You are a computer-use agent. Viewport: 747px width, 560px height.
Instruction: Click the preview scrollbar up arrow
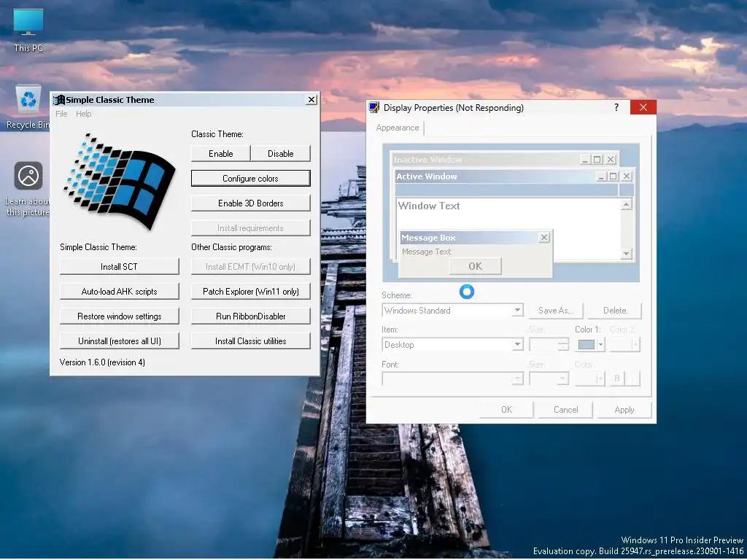(x=627, y=205)
